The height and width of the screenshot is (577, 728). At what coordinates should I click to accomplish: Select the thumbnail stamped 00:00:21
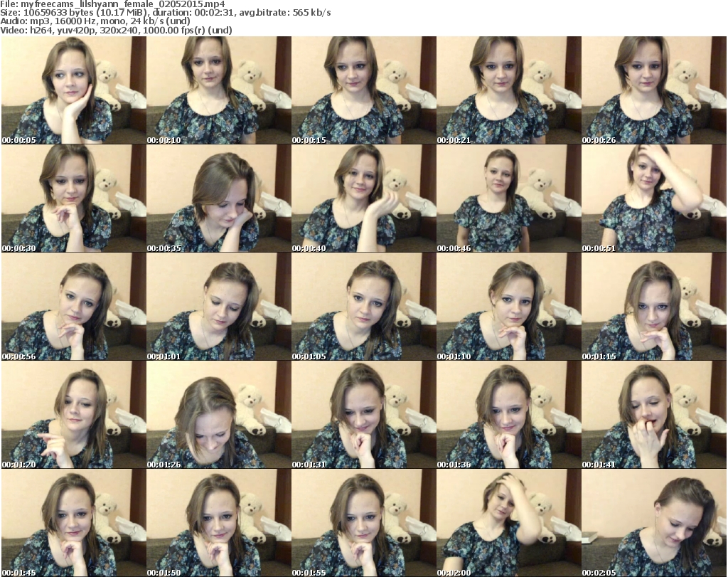click(509, 90)
